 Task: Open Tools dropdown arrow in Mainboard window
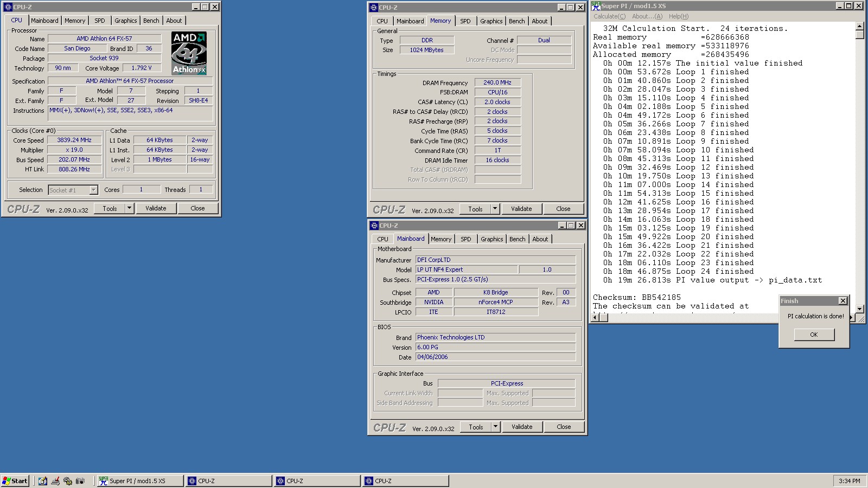point(495,427)
